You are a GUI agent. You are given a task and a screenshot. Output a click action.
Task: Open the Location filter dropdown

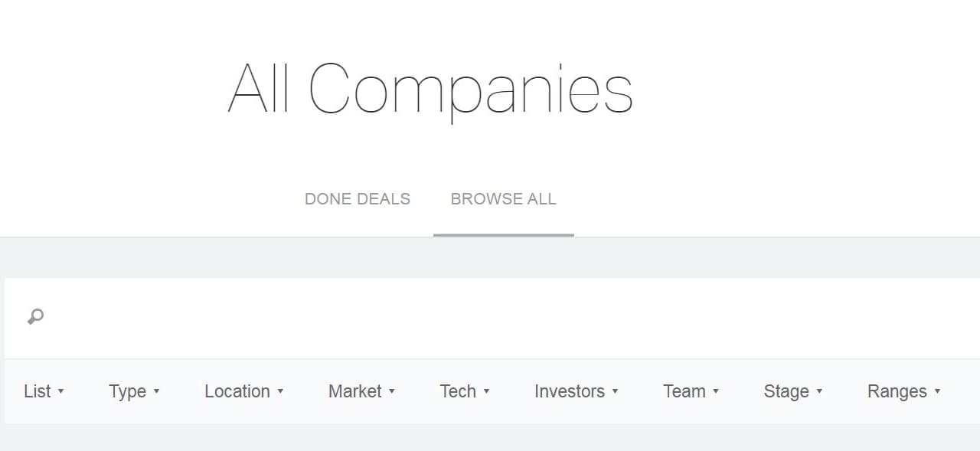(243, 391)
